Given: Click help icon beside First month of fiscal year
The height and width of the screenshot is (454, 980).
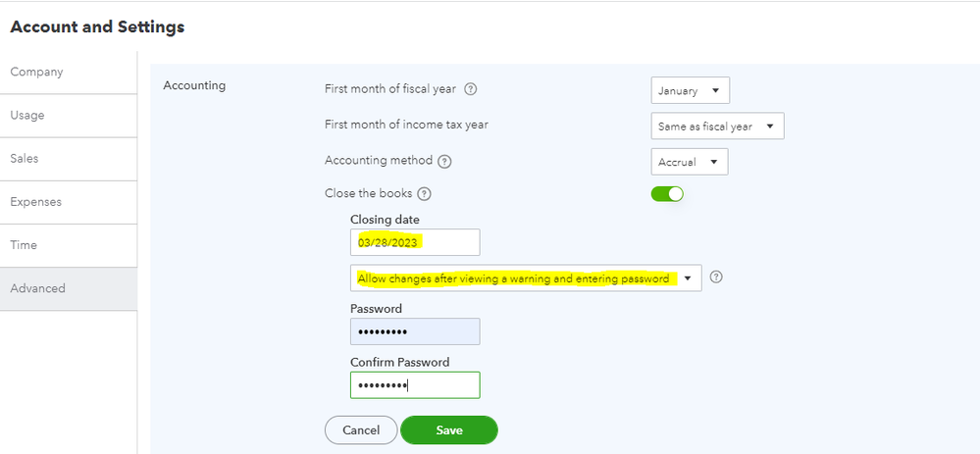Looking at the screenshot, I should coord(471,90).
